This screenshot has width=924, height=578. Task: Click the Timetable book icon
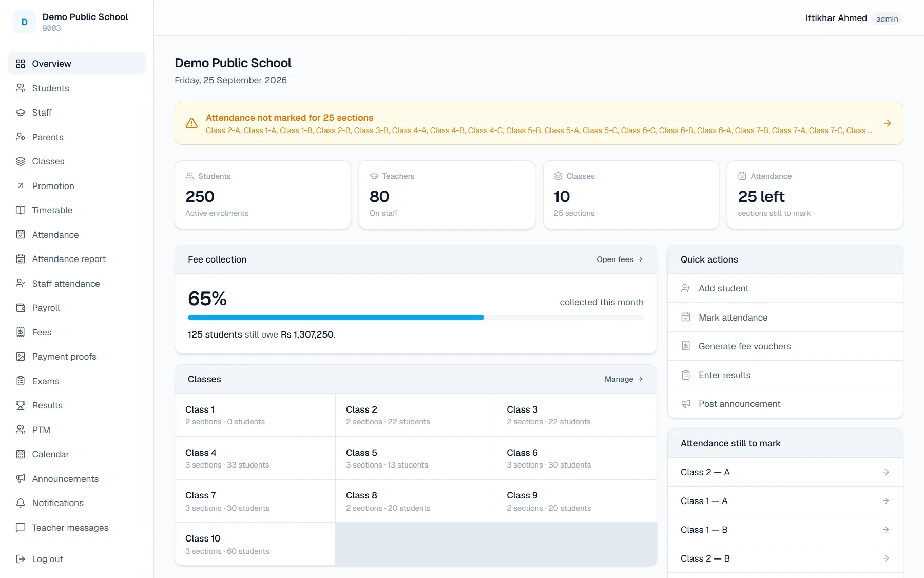tap(21, 210)
